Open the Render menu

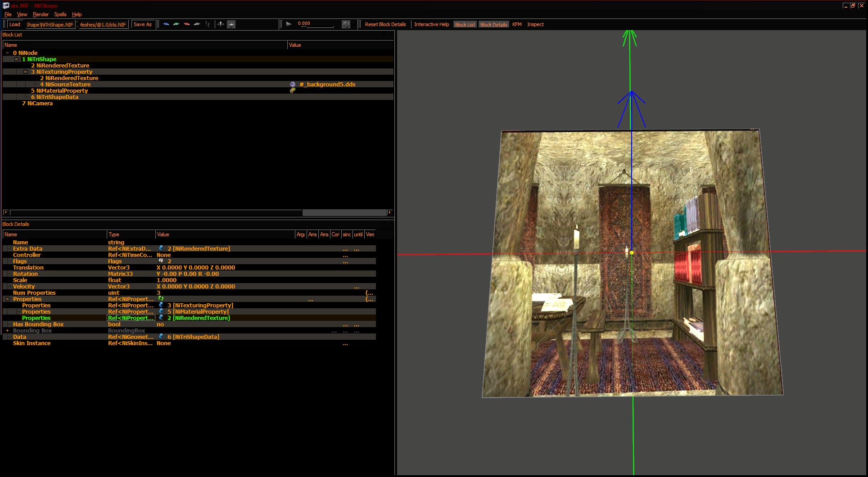[x=41, y=14]
